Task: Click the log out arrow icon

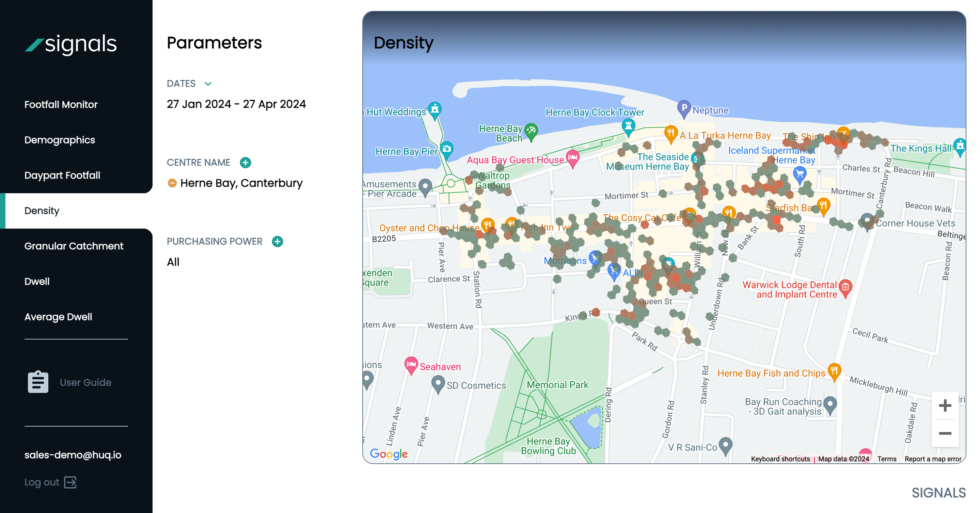Action: [70, 482]
